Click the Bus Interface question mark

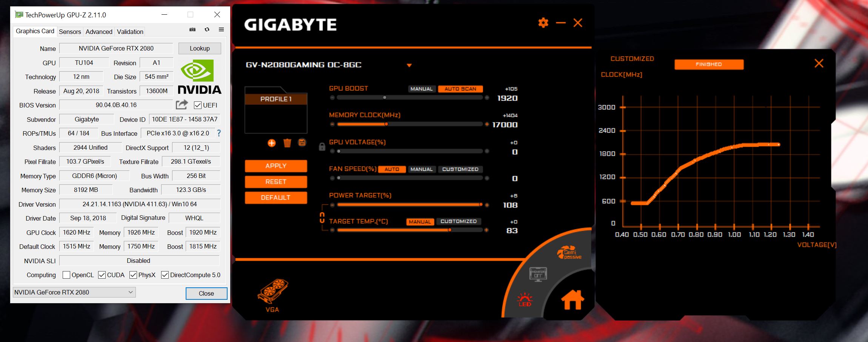point(219,133)
